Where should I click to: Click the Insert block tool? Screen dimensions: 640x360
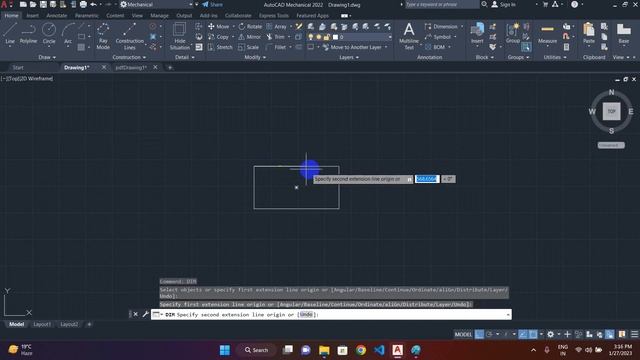477,33
